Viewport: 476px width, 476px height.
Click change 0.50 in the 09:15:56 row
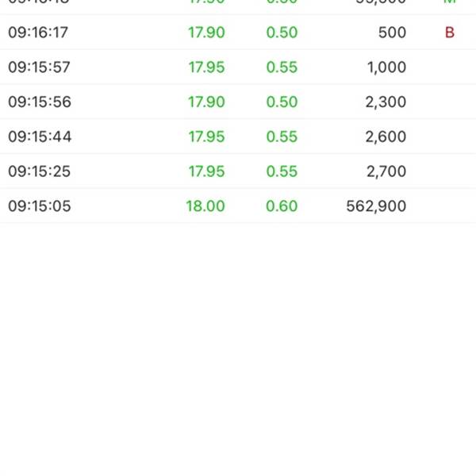[x=282, y=102]
